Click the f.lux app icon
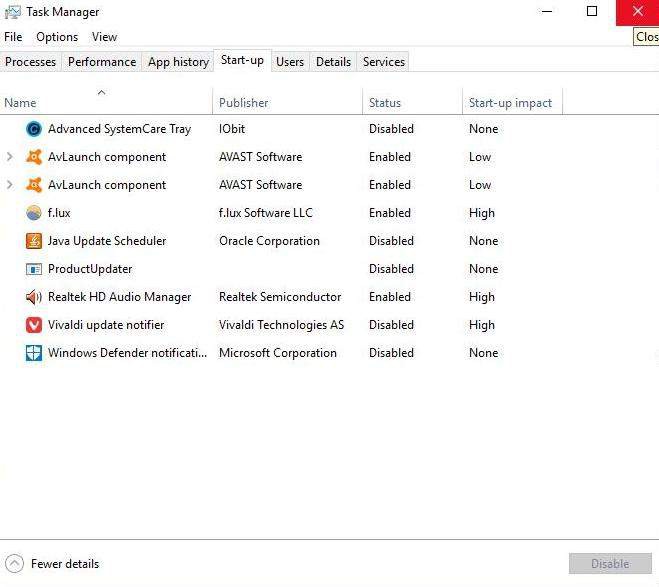This screenshot has height=587, width=659. (x=34, y=213)
